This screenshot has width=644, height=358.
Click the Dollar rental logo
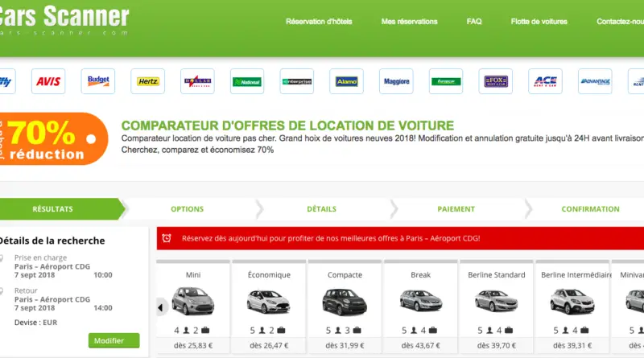(197, 81)
